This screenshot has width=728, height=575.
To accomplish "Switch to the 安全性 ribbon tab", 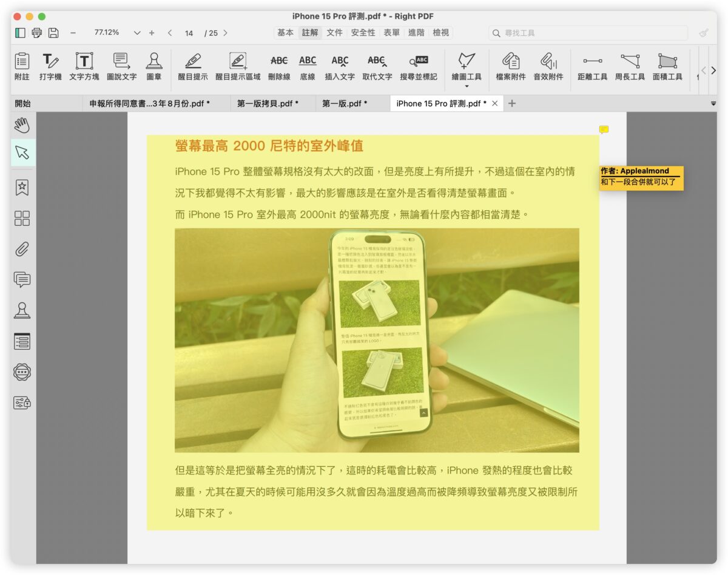I will 363,33.
